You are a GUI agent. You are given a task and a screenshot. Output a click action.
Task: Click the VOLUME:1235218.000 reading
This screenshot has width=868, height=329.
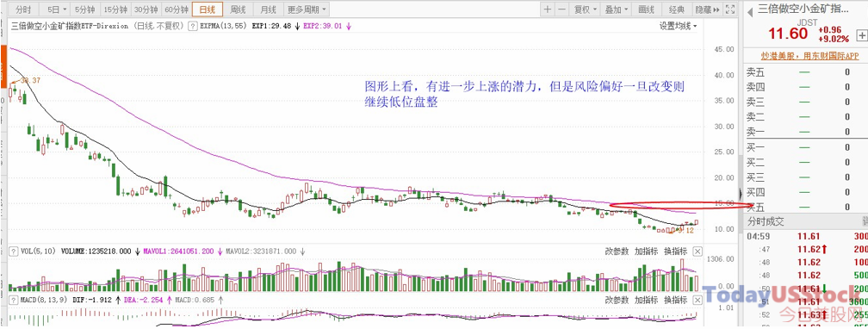(96, 251)
